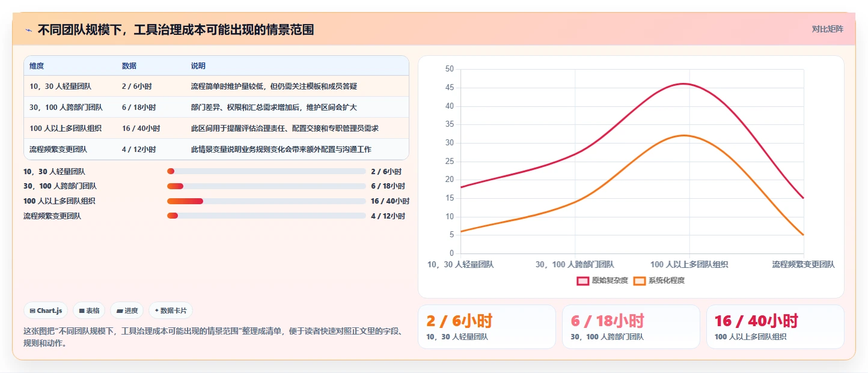
Task: Click progress value label 4 / 12小时
Action: coord(388,216)
